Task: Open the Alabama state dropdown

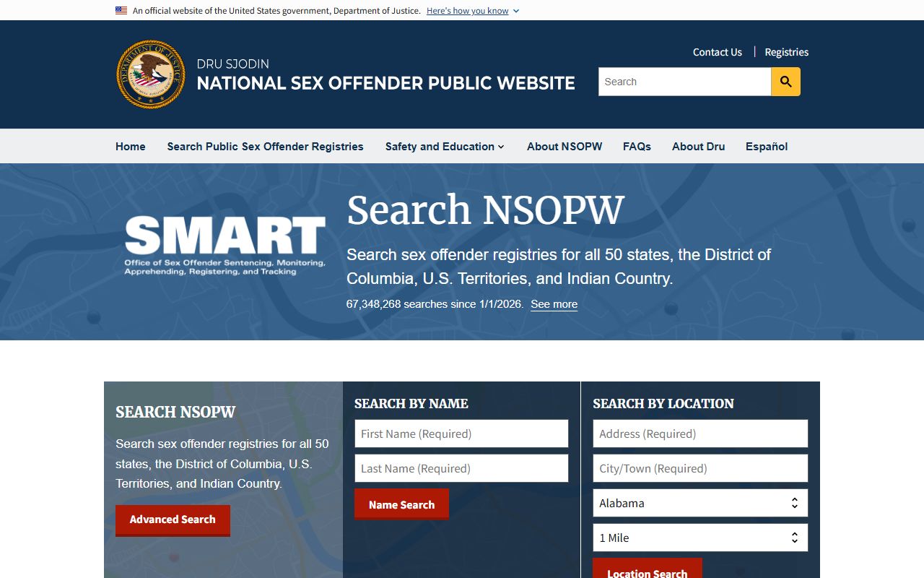Action: click(700, 503)
